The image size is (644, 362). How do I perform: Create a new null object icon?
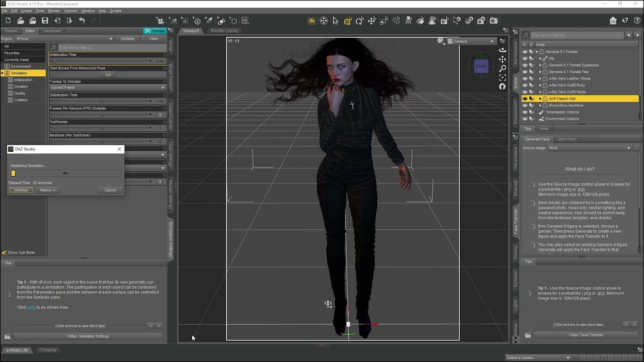pyautogui.click(x=233, y=21)
